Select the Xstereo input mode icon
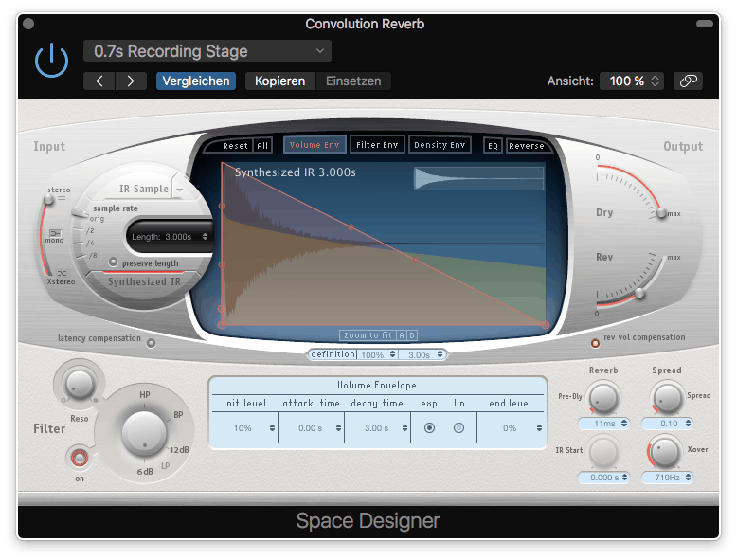 pyautogui.click(x=62, y=273)
